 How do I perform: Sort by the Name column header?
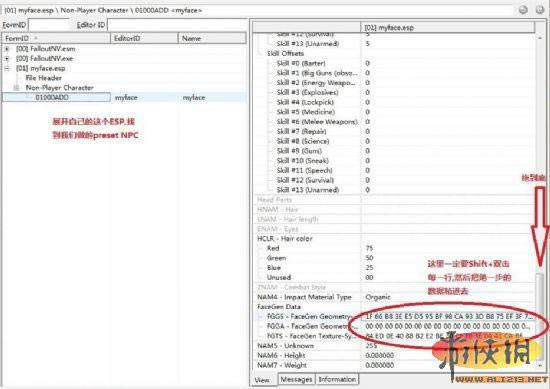212,38
